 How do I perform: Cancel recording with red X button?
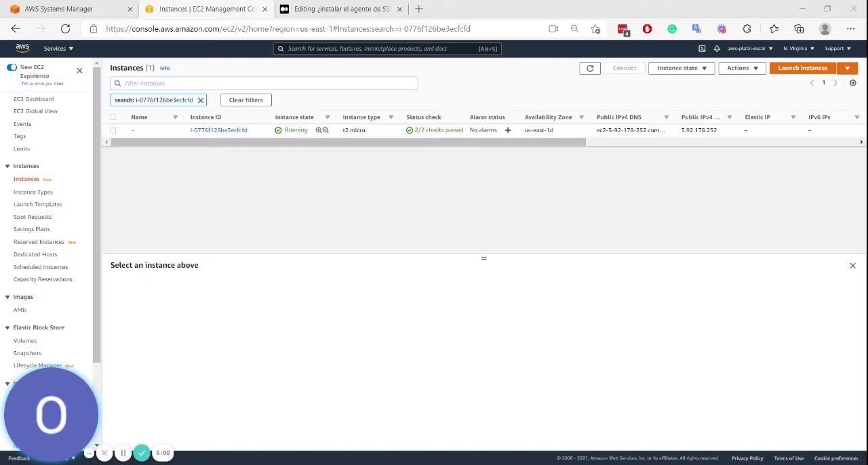pyautogui.click(x=104, y=453)
